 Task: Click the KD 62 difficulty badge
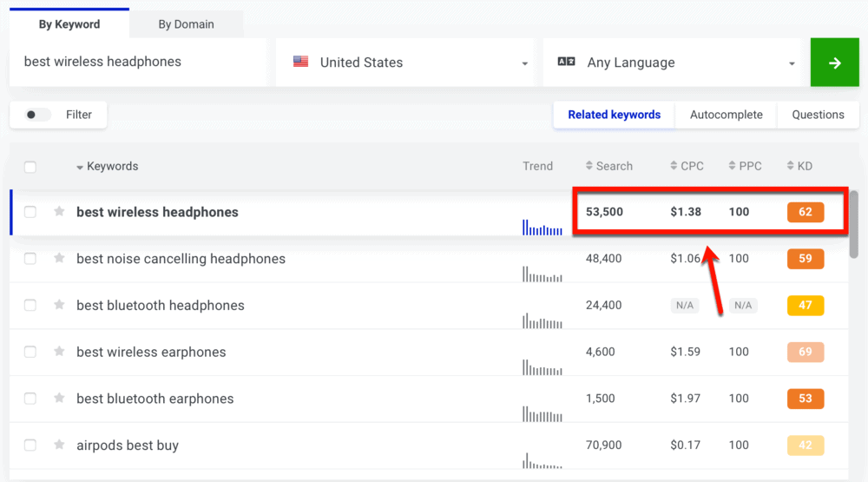[x=805, y=212]
